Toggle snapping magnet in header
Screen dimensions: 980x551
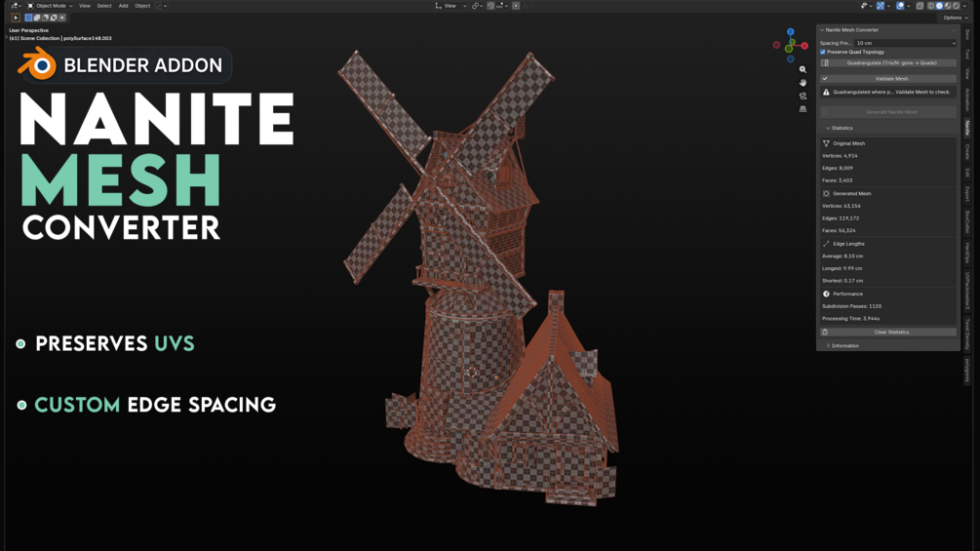tap(490, 6)
